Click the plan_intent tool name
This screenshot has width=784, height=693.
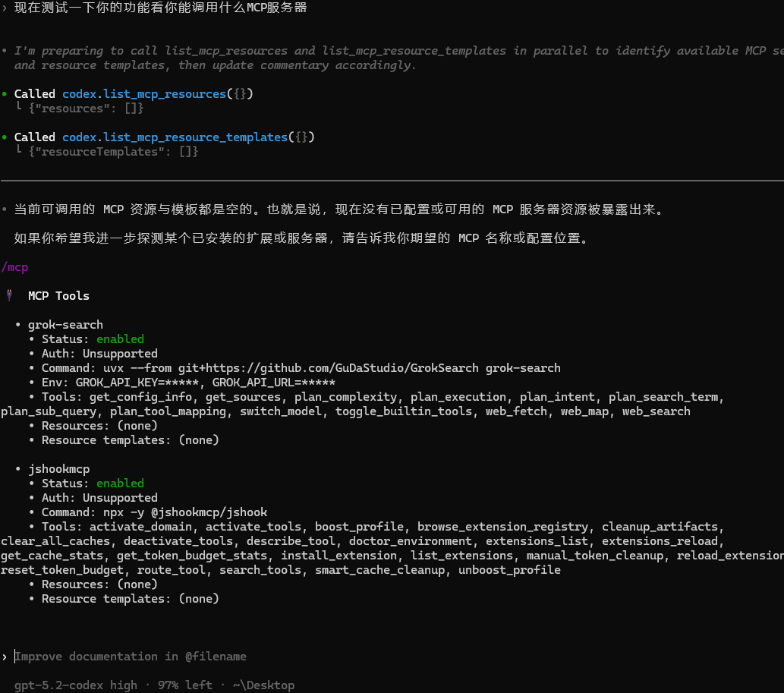point(557,397)
